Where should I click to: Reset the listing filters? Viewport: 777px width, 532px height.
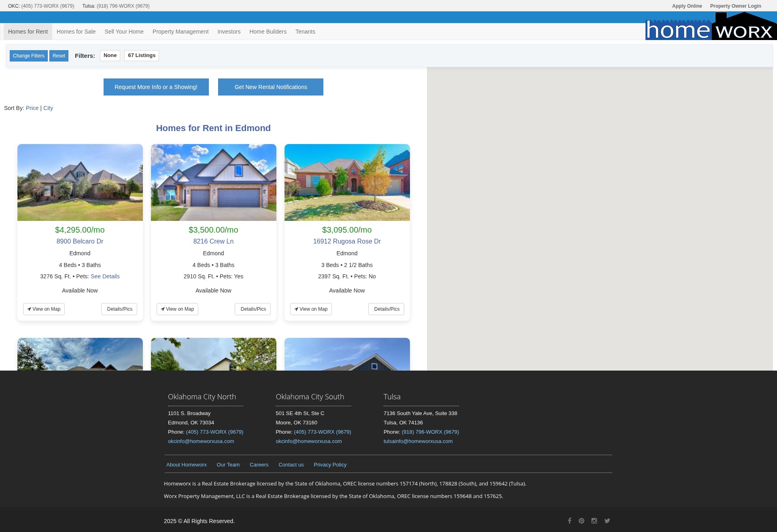(59, 56)
